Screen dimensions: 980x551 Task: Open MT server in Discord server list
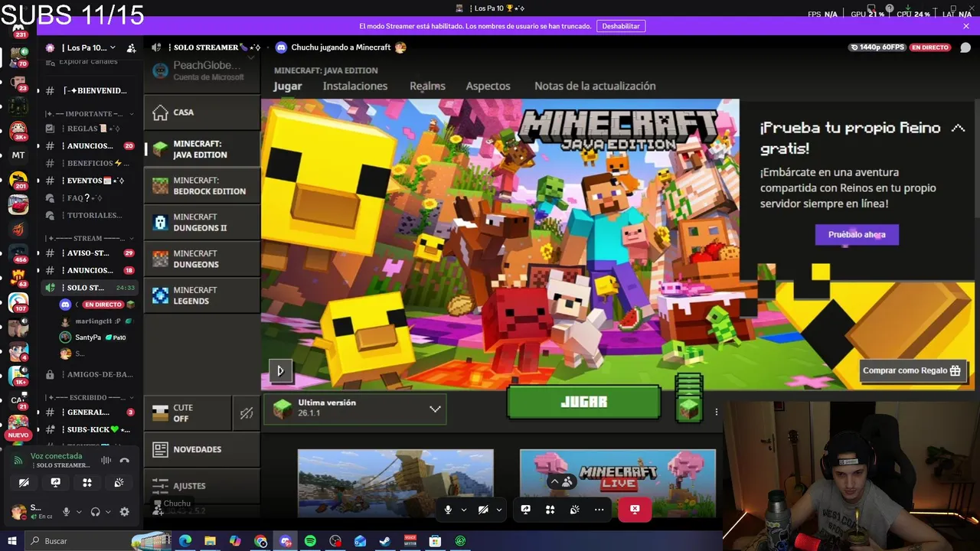coord(18,155)
